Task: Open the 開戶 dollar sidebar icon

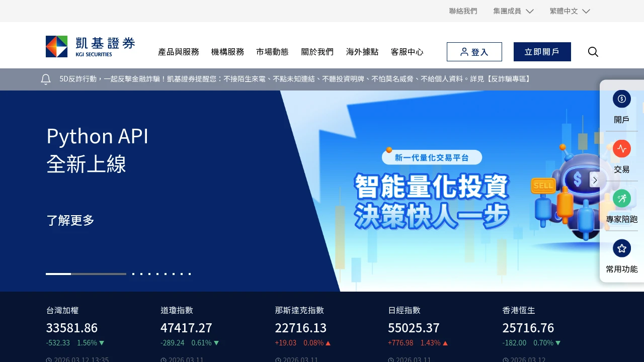Action: 622,99
